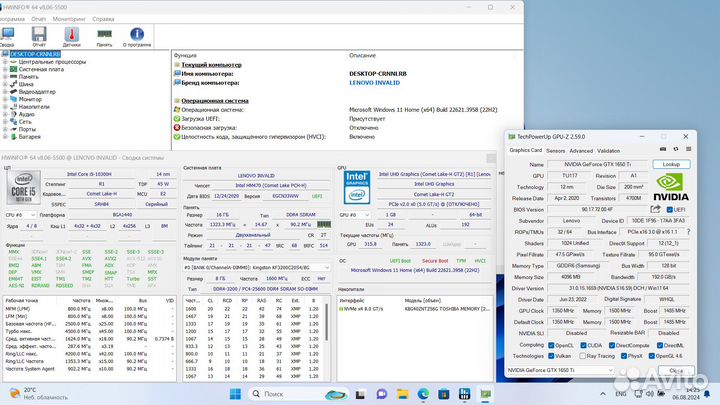The image size is (720, 405).
Task: Open the Справка menu
Action: (103, 19)
